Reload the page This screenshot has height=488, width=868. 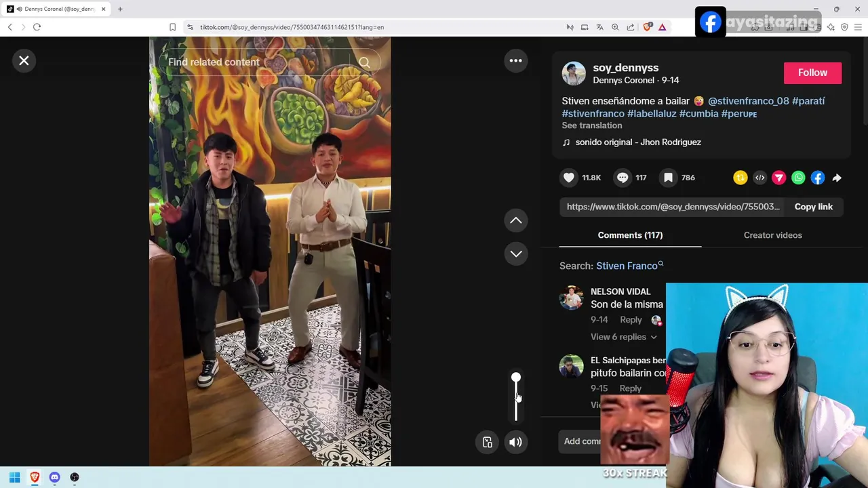point(37,27)
